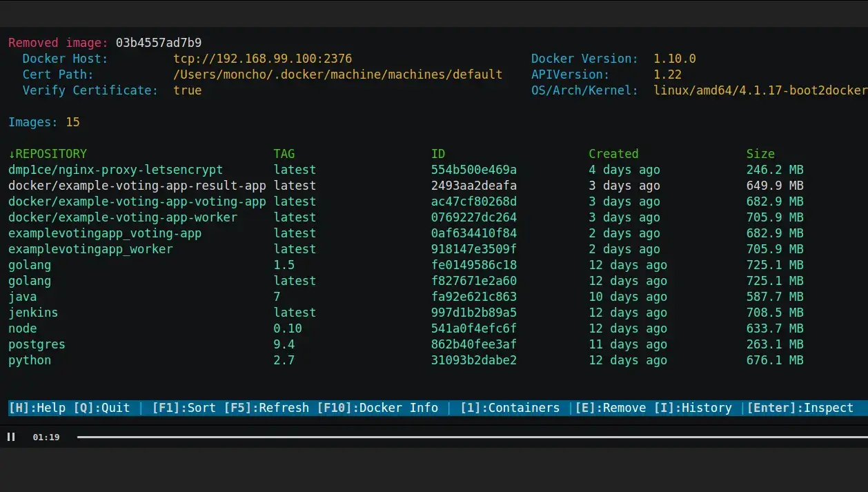The height and width of the screenshot is (492, 868).
Task: Click image ID 0af634410f84
Action: point(474,233)
